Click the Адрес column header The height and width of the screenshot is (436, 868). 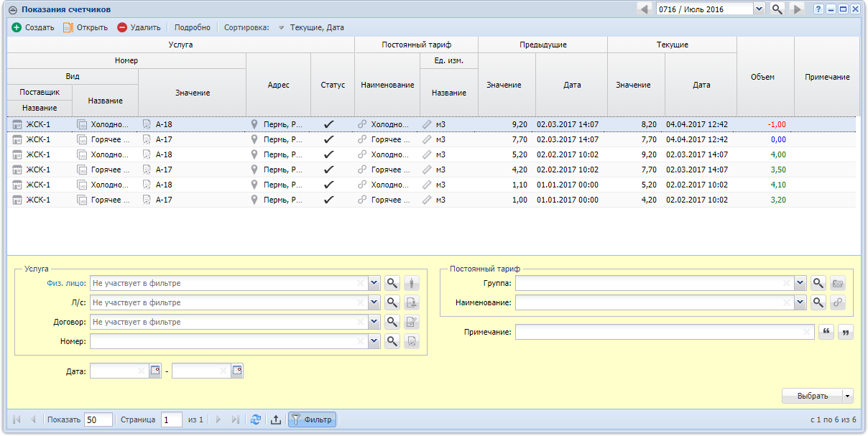[x=278, y=85]
